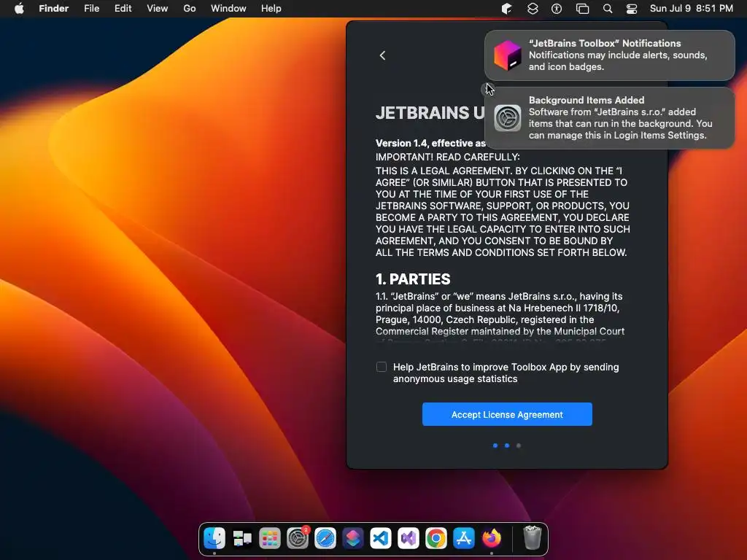Enable anonymous usage statistics checkbox
This screenshot has height=560, width=747.
[381, 367]
